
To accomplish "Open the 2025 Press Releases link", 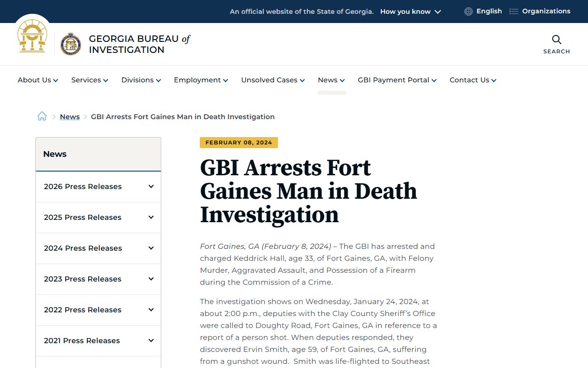I will click(x=83, y=217).
